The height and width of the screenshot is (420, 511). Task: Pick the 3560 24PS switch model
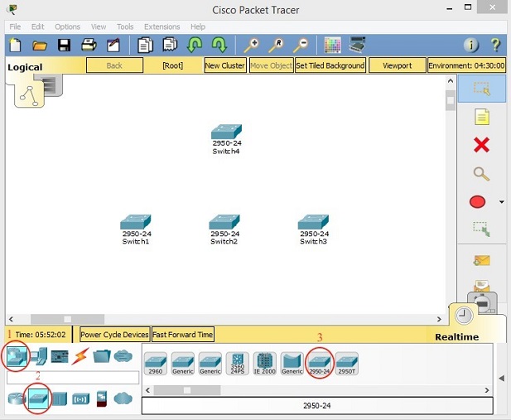(x=238, y=364)
